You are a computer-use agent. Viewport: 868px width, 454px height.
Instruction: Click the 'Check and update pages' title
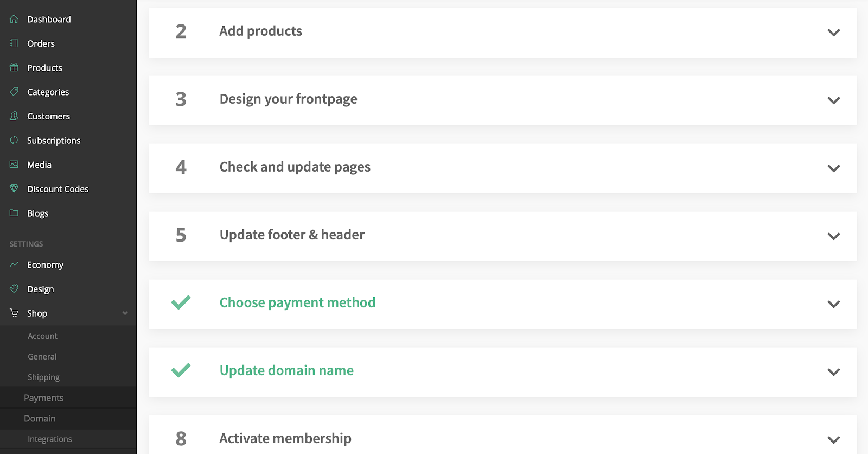(x=295, y=167)
